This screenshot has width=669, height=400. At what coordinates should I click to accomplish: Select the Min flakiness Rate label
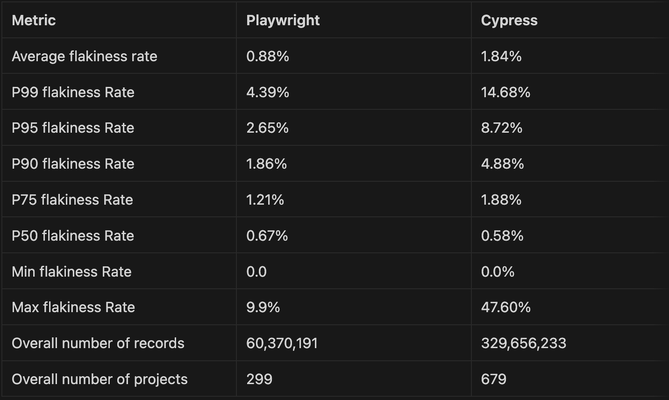[71, 272]
